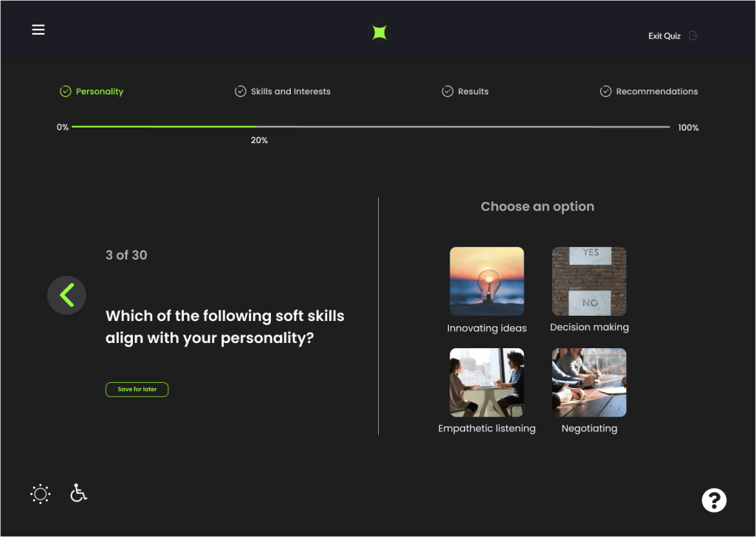Click the Exit Quiz link
This screenshot has width=756, height=537.
click(664, 36)
